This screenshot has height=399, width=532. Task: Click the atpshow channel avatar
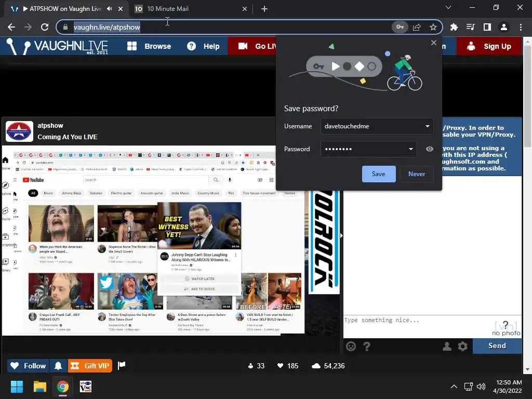tap(19, 131)
